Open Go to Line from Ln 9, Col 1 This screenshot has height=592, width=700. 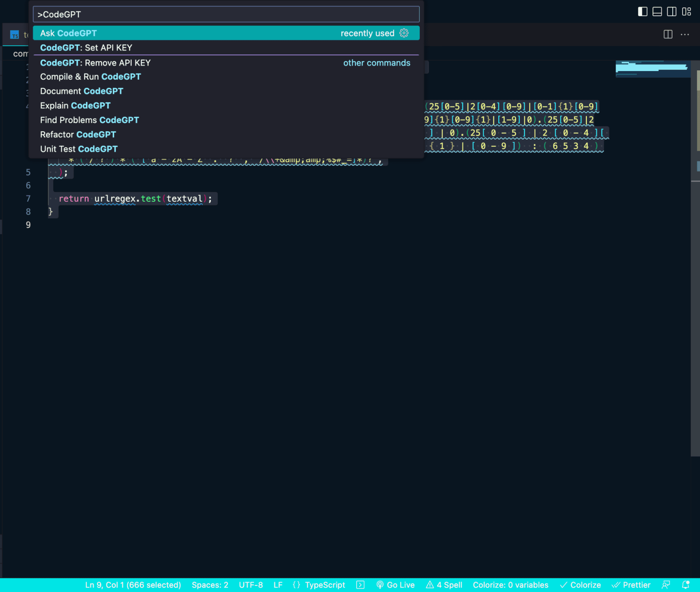[133, 585]
